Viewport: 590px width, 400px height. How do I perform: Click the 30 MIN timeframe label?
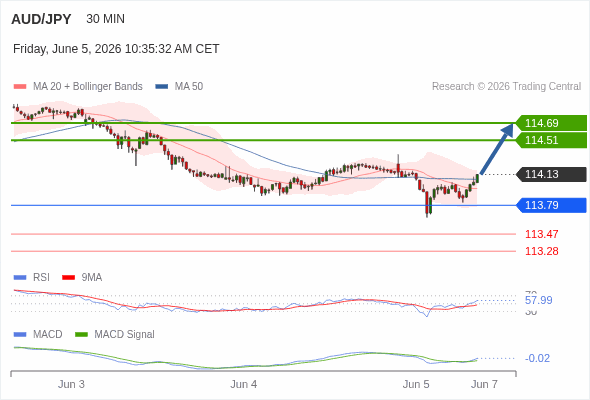tap(105, 19)
